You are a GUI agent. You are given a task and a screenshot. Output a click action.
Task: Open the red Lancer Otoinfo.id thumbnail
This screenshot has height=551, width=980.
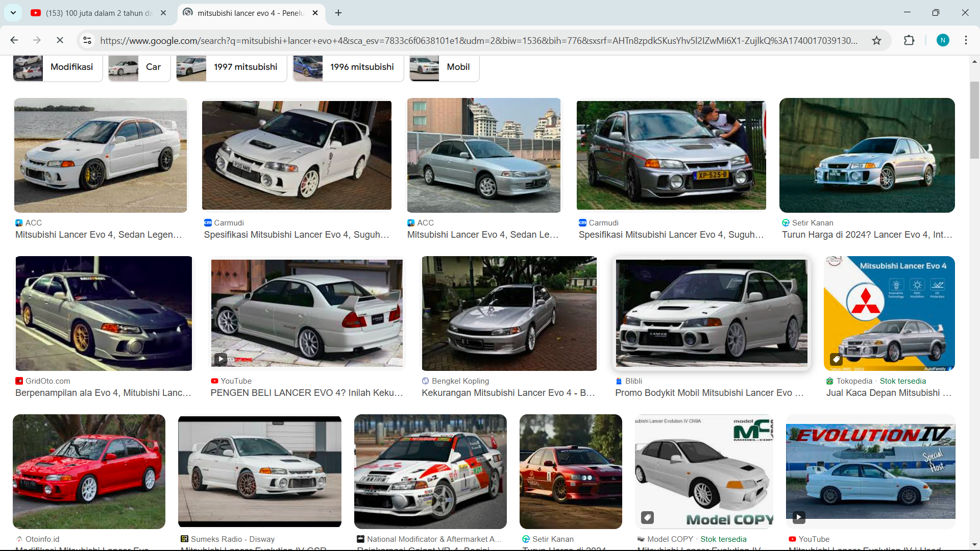click(89, 471)
